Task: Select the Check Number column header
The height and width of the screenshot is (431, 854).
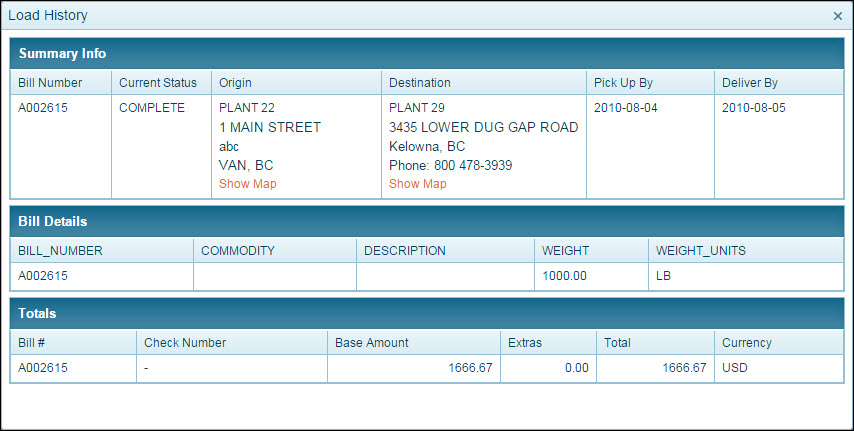Action: 185,343
